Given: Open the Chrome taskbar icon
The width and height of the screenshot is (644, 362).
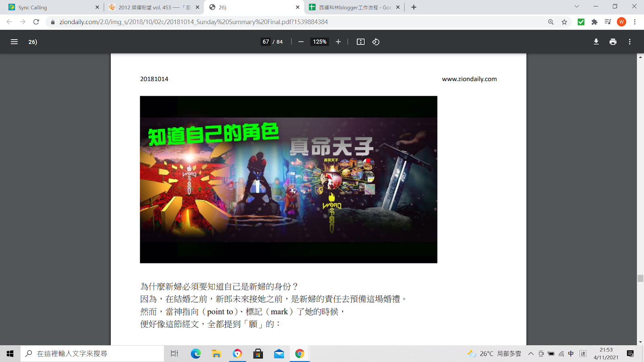Looking at the screenshot, I should pos(299,354).
